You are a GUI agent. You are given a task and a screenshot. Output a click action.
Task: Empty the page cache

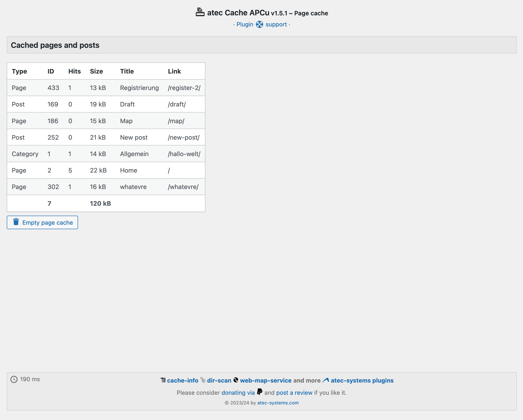(x=42, y=222)
